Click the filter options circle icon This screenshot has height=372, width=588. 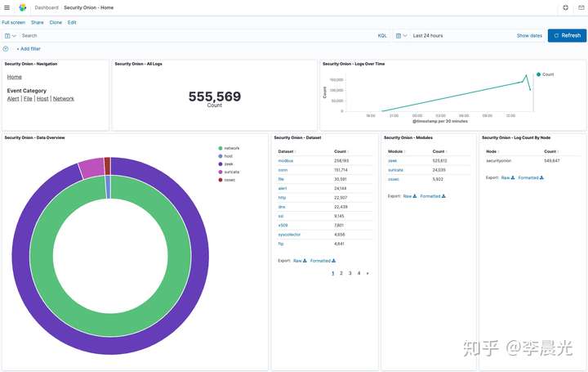coord(6,49)
